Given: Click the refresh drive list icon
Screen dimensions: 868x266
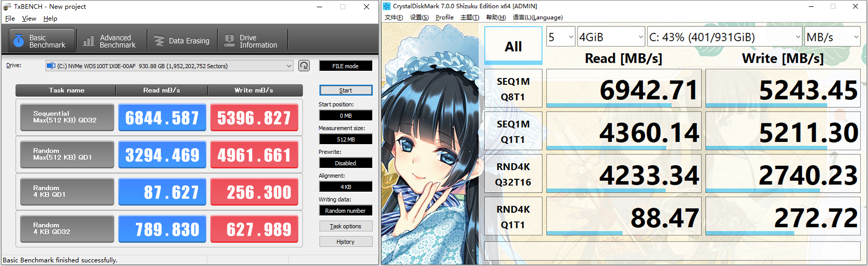Looking at the screenshot, I should tap(304, 66).
